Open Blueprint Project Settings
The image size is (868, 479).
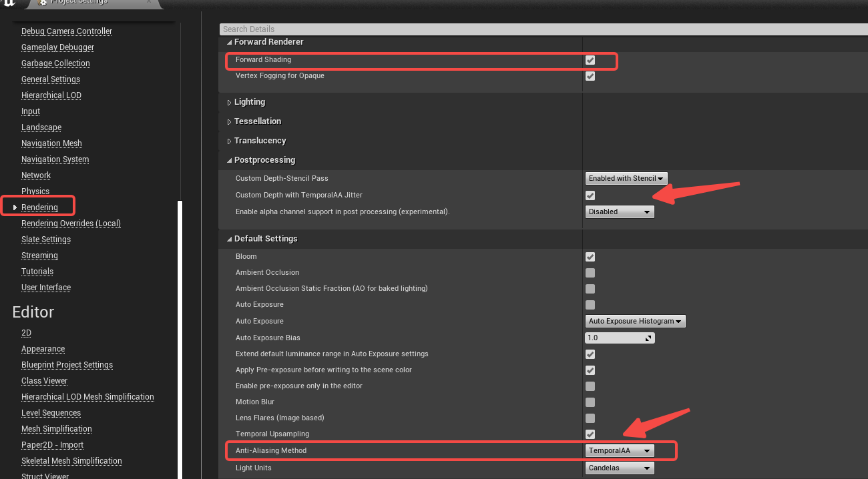[67, 365]
